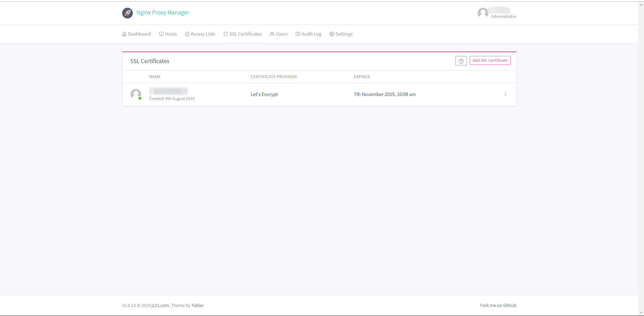Viewport: 644px width, 316px height.
Task: Open the Users tab
Action: [279, 34]
